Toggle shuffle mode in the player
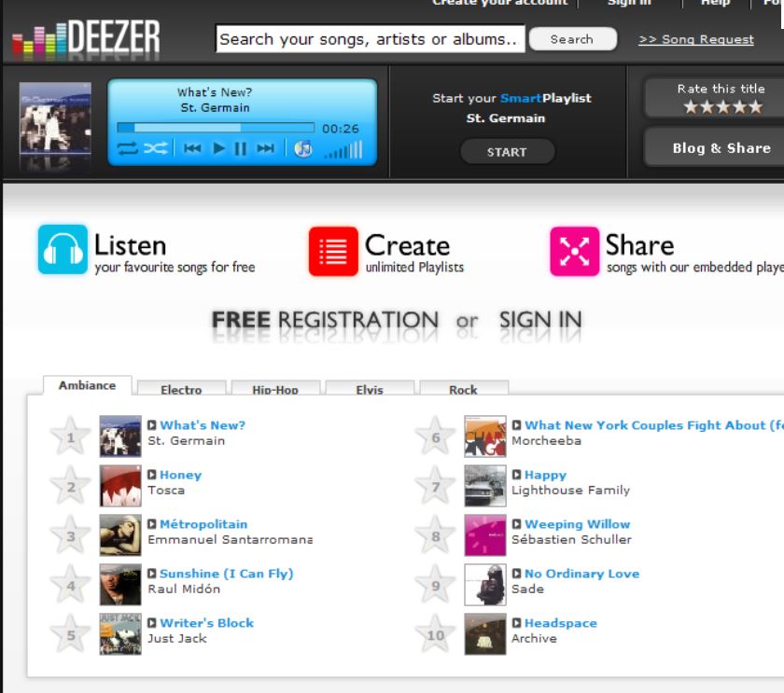The height and width of the screenshot is (693, 784). pos(156,148)
